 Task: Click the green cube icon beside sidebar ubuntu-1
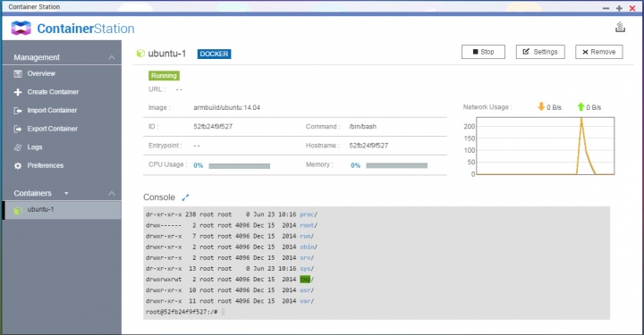click(18, 210)
